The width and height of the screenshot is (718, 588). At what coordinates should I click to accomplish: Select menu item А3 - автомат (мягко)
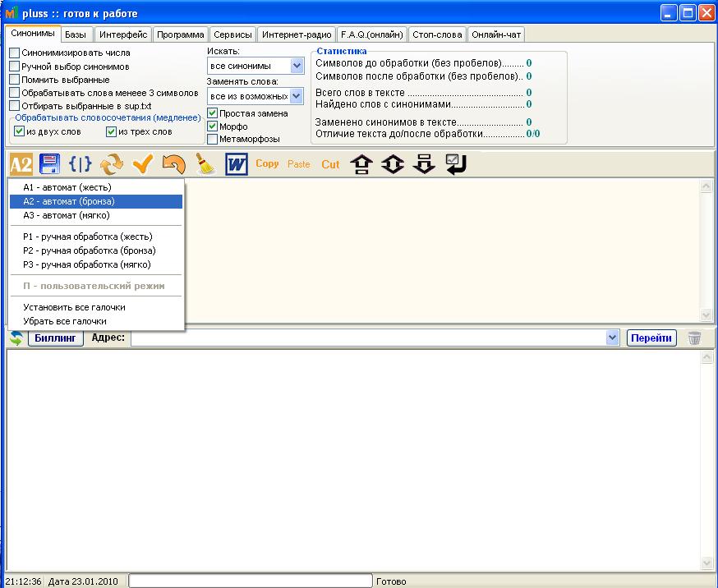pyautogui.click(x=66, y=215)
